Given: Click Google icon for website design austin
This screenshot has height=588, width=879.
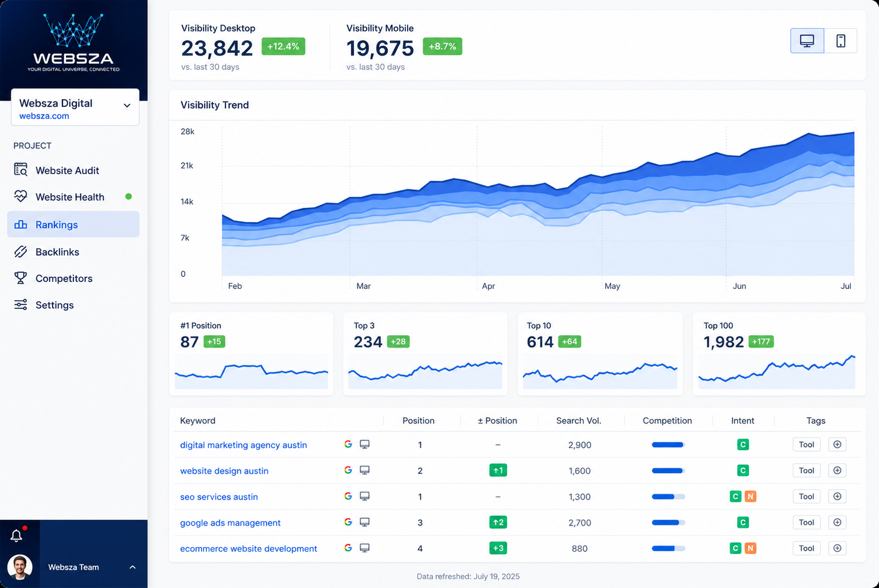Looking at the screenshot, I should (x=348, y=470).
